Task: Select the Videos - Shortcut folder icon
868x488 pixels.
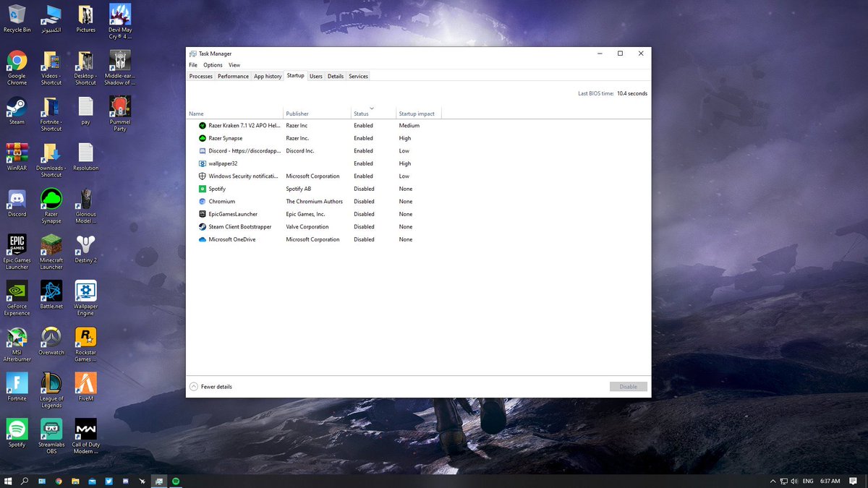Action: 51,68
